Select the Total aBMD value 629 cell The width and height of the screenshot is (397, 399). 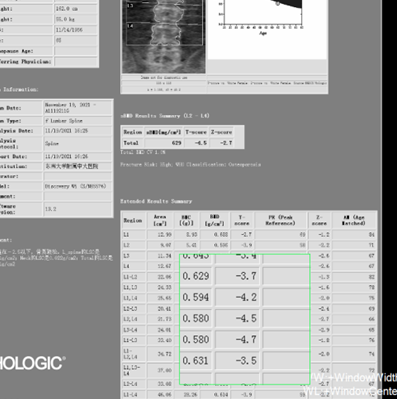click(163, 143)
